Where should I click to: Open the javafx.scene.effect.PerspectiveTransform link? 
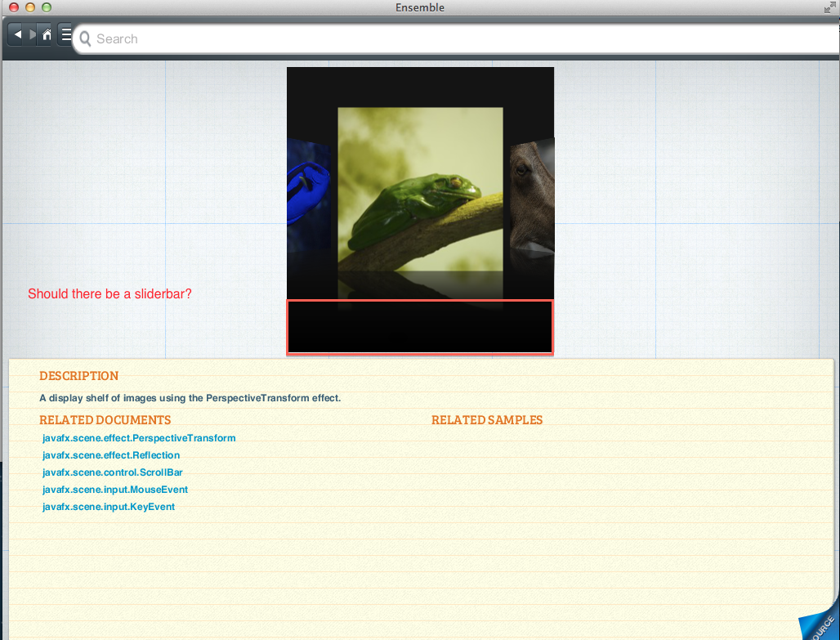tap(139, 438)
